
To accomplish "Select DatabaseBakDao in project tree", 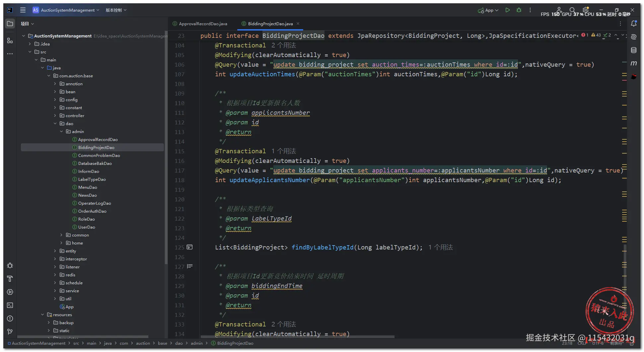I will tap(92, 163).
